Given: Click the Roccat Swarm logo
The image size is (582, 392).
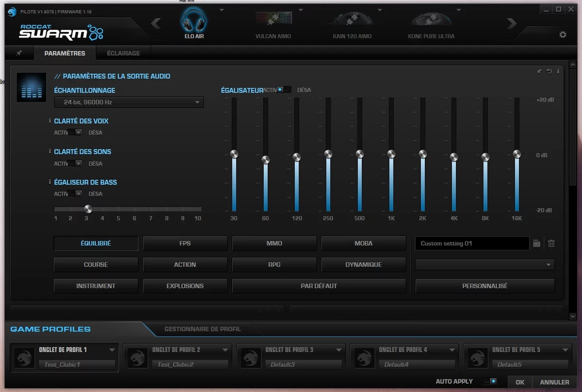Looking at the screenshot, I should click(61, 32).
